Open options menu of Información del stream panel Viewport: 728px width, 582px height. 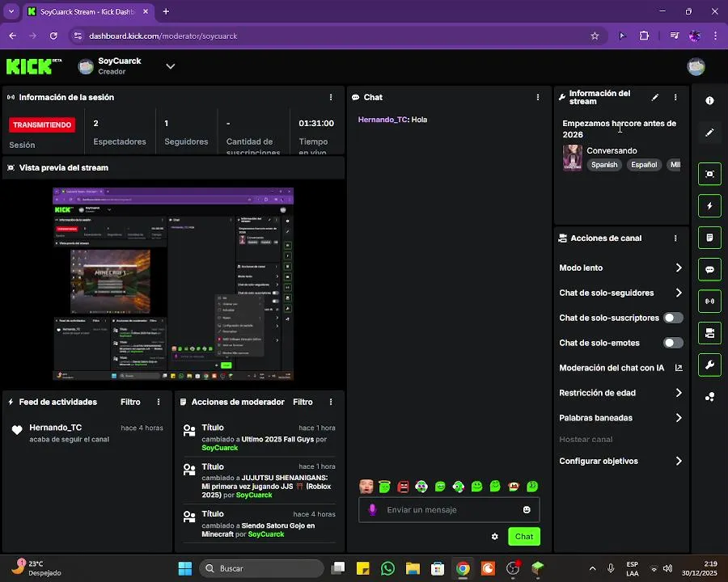tap(675, 98)
